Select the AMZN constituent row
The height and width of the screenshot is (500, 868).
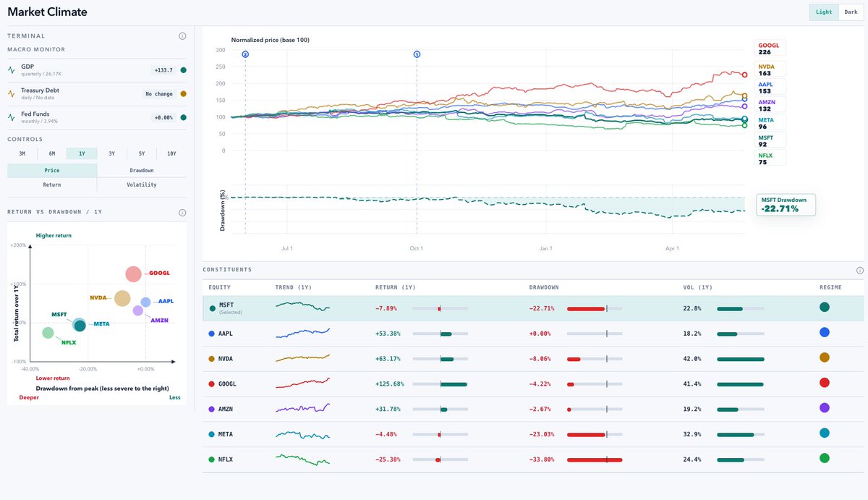coord(534,408)
